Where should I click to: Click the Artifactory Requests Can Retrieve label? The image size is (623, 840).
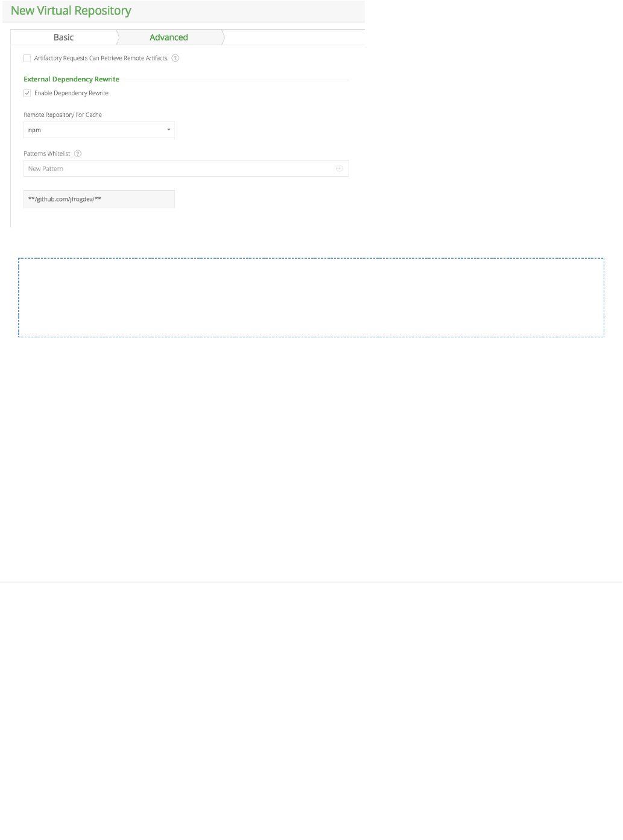(x=101, y=59)
